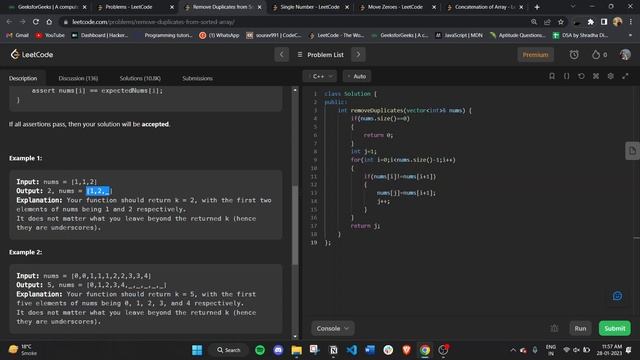This screenshot has height=360, width=640.
Task: Open the WhatsApp bookmark
Action: [x=219, y=36]
